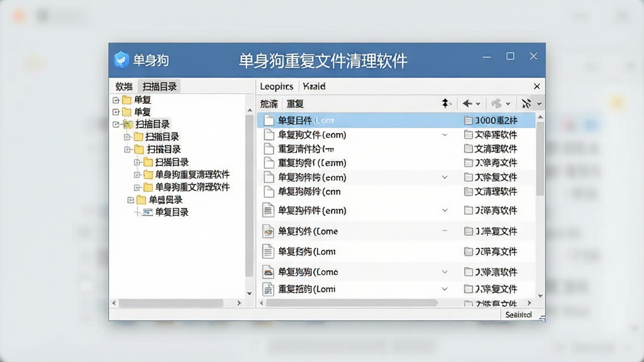644x362 pixels.
Task: Click the folder icon beside the 1000 entry
Action: pos(468,120)
